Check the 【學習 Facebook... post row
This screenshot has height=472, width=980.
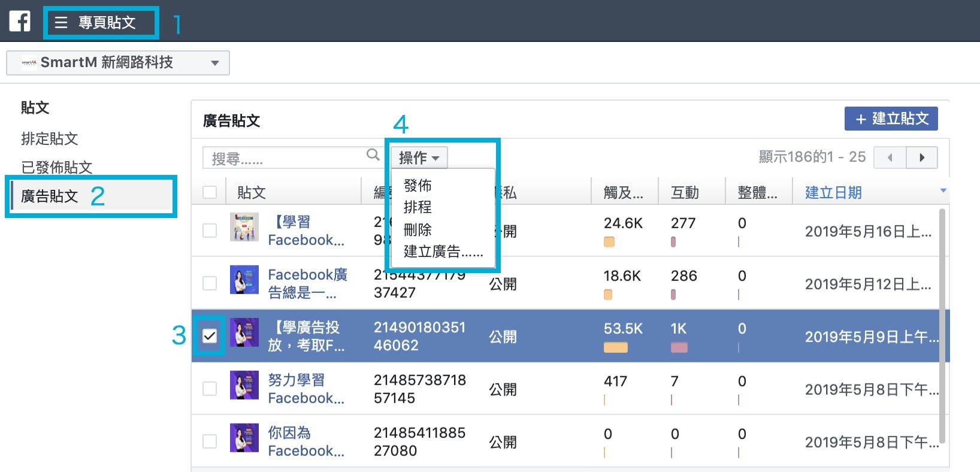[x=210, y=231]
